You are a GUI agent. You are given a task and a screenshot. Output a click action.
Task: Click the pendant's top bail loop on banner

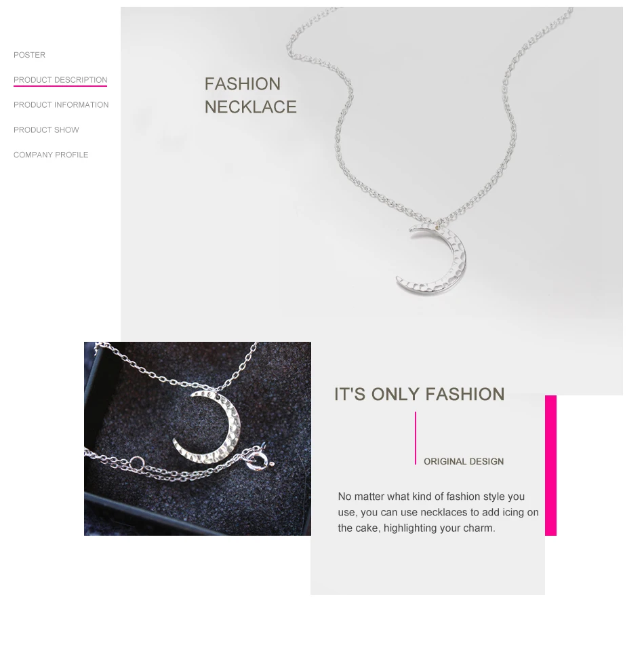(x=439, y=224)
